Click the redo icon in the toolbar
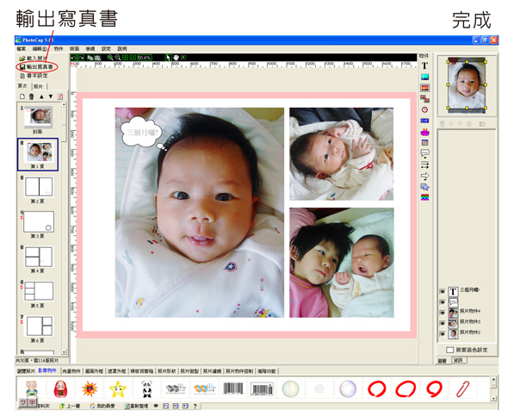 81,58
